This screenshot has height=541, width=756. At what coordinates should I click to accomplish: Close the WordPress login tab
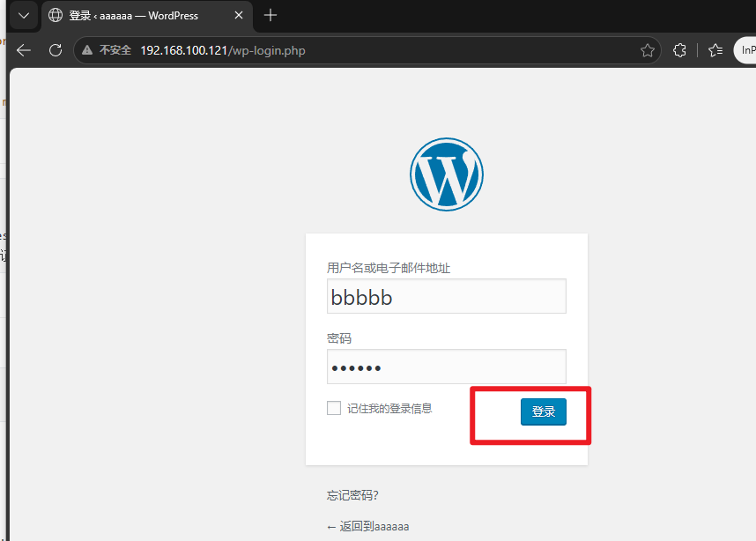[239, 16]
